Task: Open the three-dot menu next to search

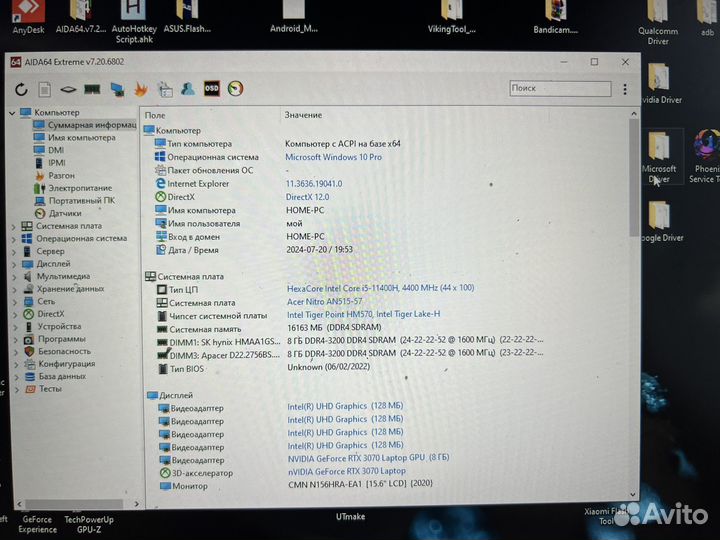Action: (x=625, y=89)
